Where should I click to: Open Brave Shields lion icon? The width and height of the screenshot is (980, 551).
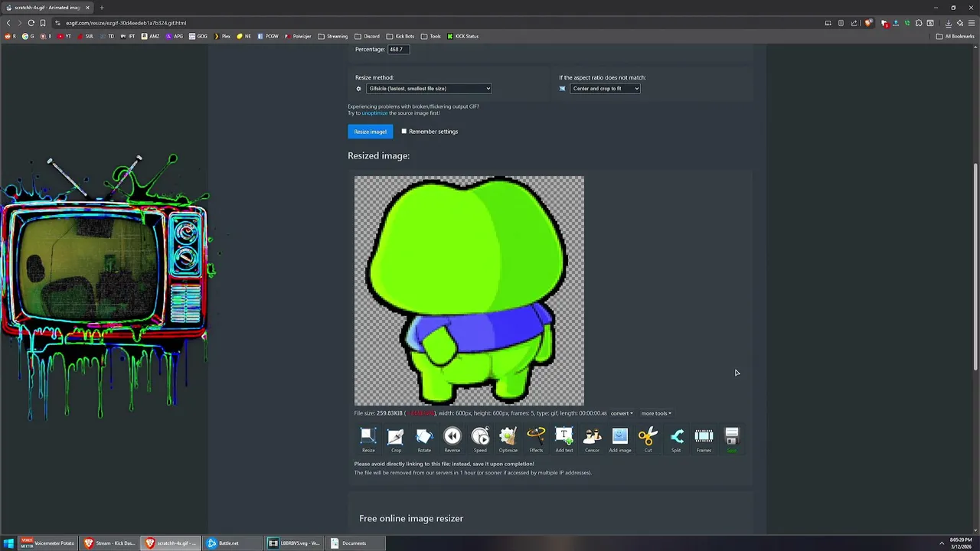pyautogui.click(x=868, y=23)
